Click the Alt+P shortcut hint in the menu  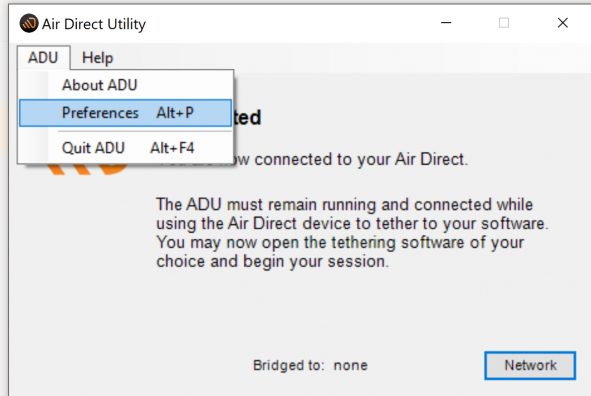175,113
